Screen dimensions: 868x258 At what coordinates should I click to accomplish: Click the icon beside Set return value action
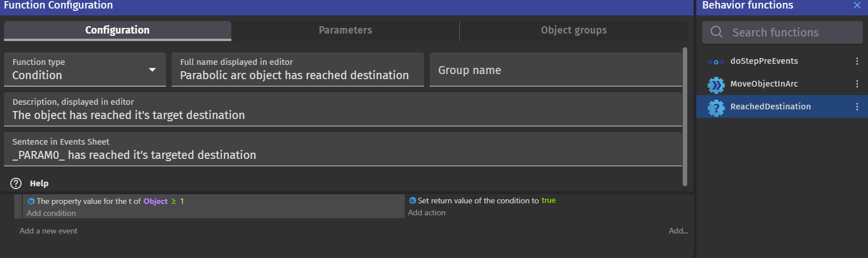pos(412,200)
